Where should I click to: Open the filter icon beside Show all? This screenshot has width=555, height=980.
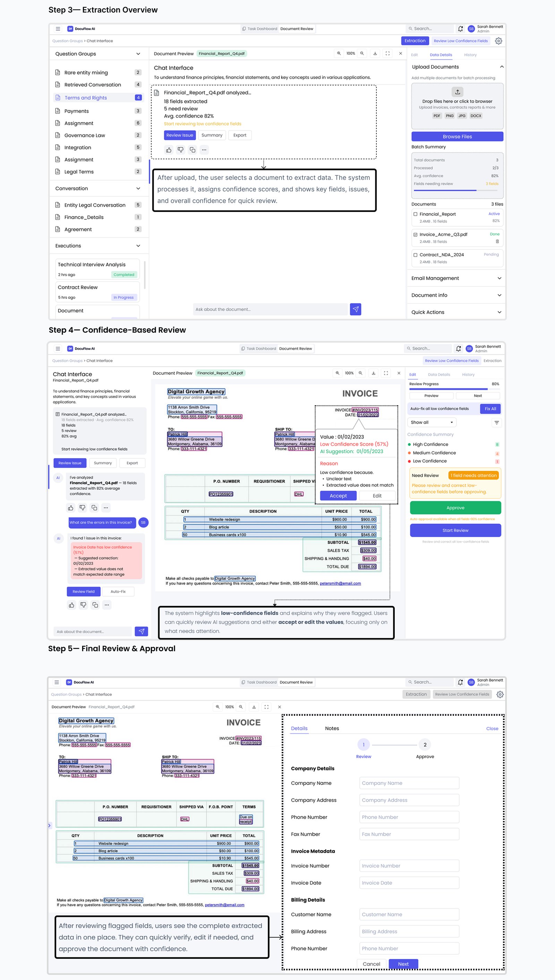pyautogui.click(x=496, y=423)
